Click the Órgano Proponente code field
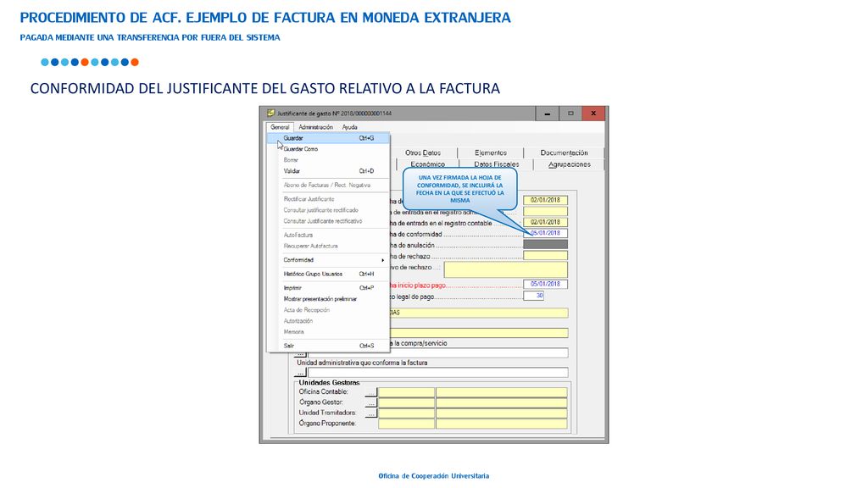Image resolution: width=868 pixels, height=488 pixels. (x=406, y=424)
